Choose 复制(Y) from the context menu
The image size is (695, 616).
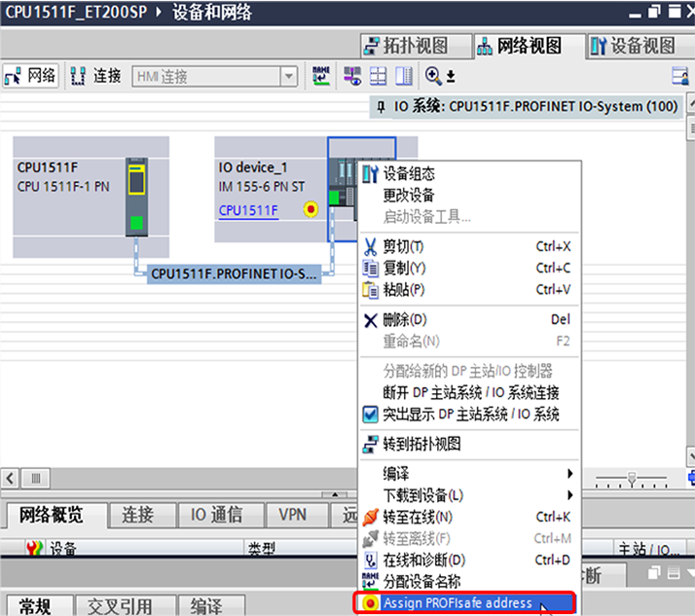coord(469,269)
